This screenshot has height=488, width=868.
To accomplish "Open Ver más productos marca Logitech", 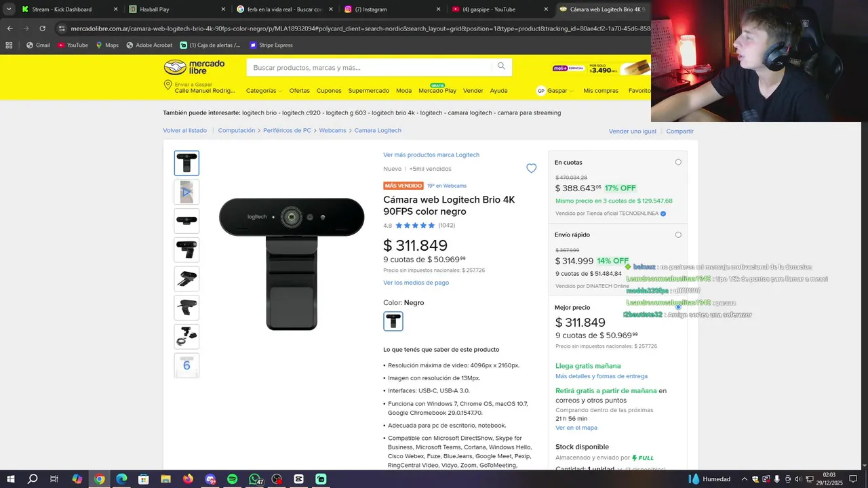I will (x=431, y=155).
